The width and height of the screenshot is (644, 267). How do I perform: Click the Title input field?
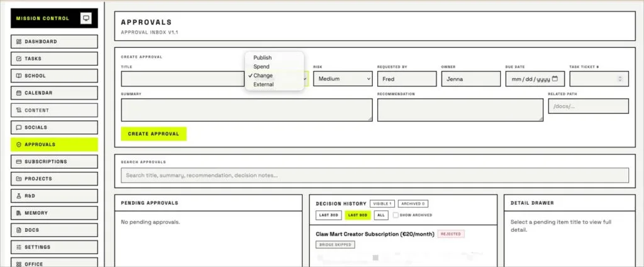click(183, 79)
